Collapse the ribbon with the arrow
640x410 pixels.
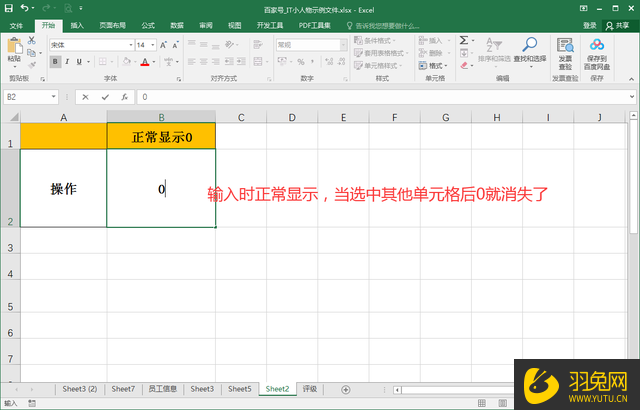[x=631, y=79]
